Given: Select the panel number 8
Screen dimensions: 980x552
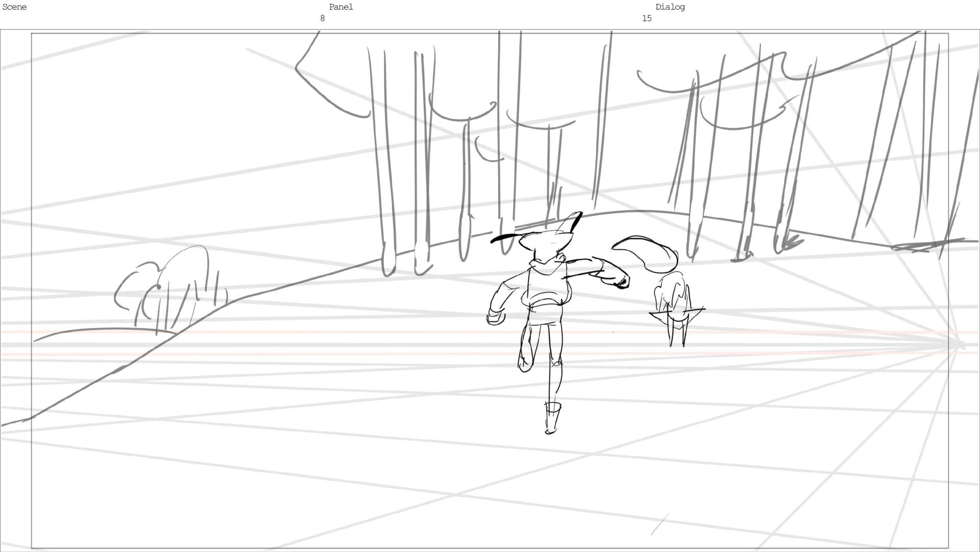Looking at the screenshot, I should (322, 18).
